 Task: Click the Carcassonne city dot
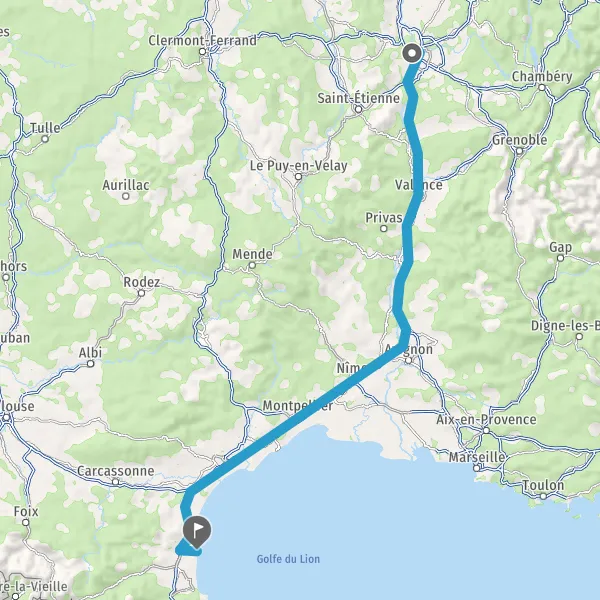click(x=116, y=482)
